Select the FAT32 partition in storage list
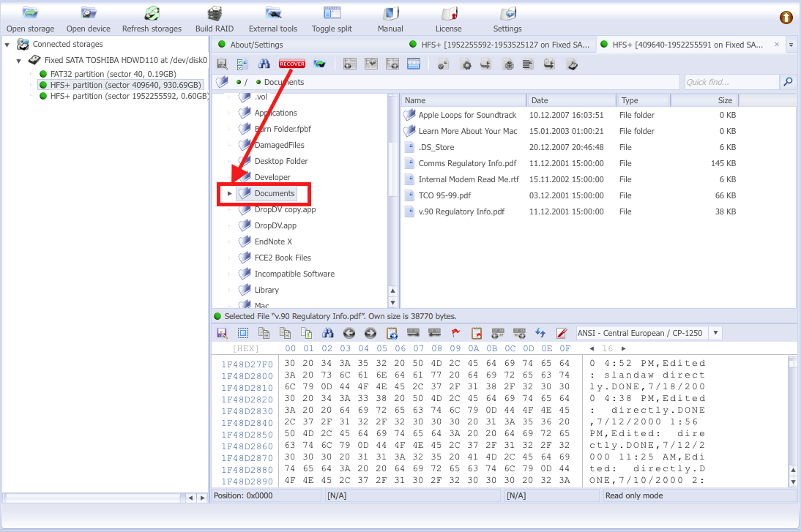The width and height of the screenshot is (801, 532). [x=112, y=74]
